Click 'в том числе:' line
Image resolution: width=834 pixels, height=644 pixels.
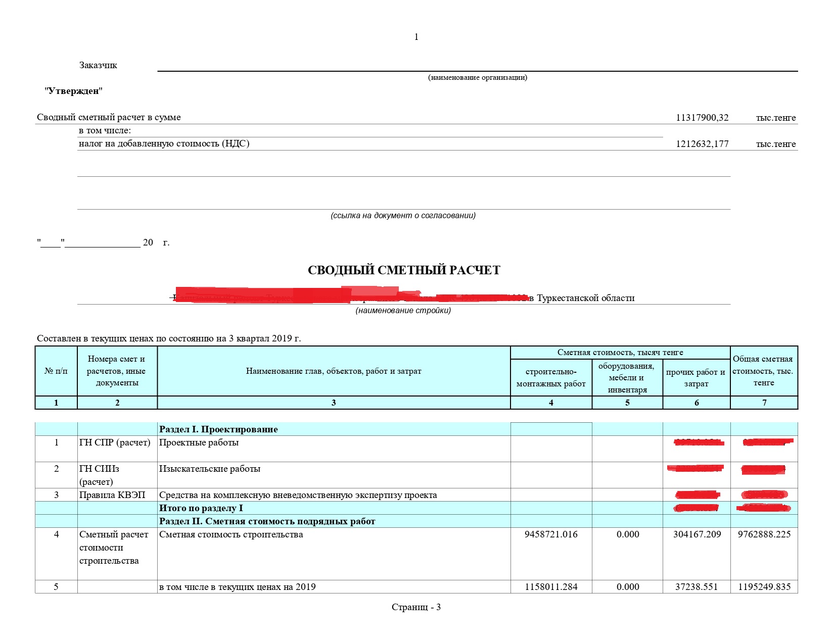pos(105,130)
